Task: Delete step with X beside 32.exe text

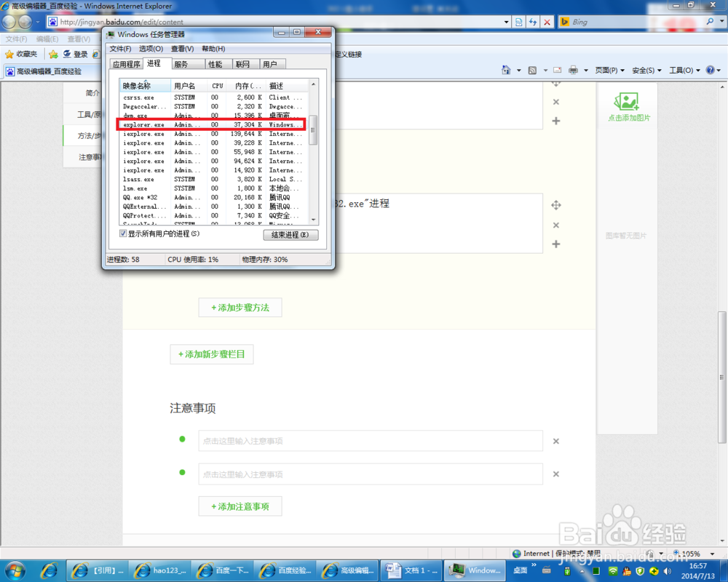Action: click(555, 225)
